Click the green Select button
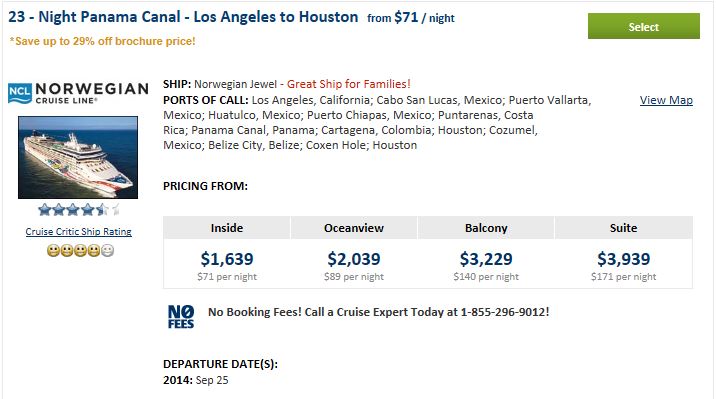Viewport: 716px width, 399px height. tap(643, 26)
